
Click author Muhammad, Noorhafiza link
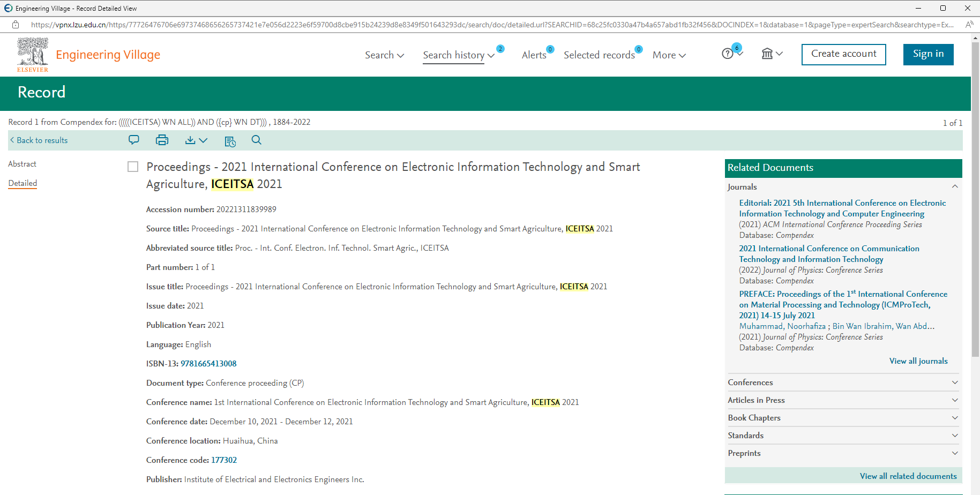pyautogui.click(x=783, y=326)
